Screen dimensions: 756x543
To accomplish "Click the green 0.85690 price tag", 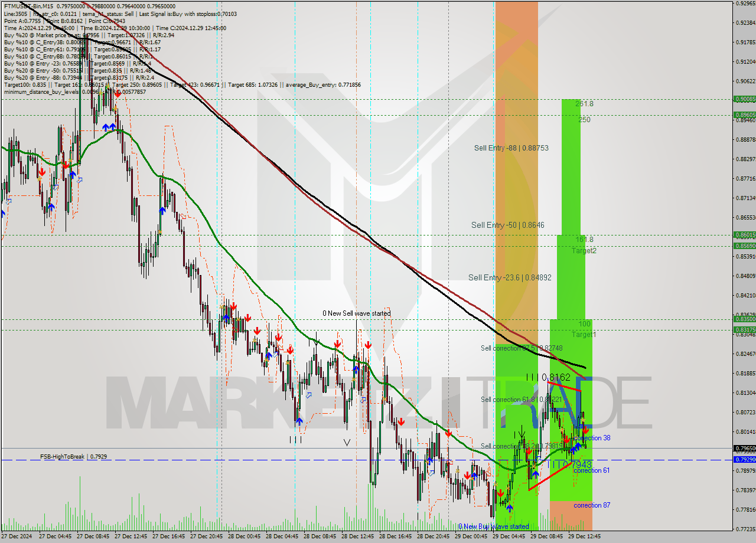I will [x=744, y=246].
